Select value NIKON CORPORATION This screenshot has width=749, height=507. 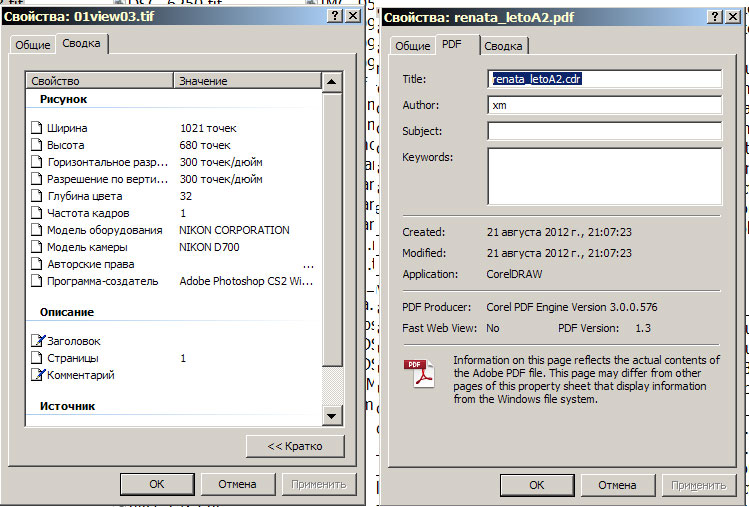[x=234, y=230]
